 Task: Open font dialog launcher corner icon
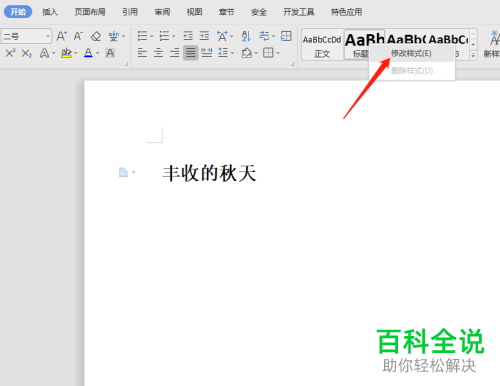[x=126, y=64]
